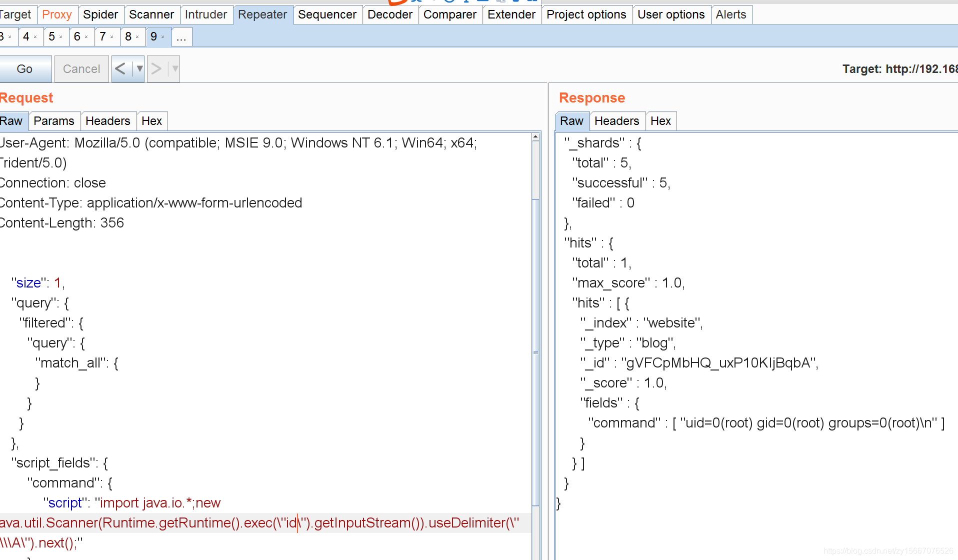Expand the forward history dropdown arrow

(174, 68)
